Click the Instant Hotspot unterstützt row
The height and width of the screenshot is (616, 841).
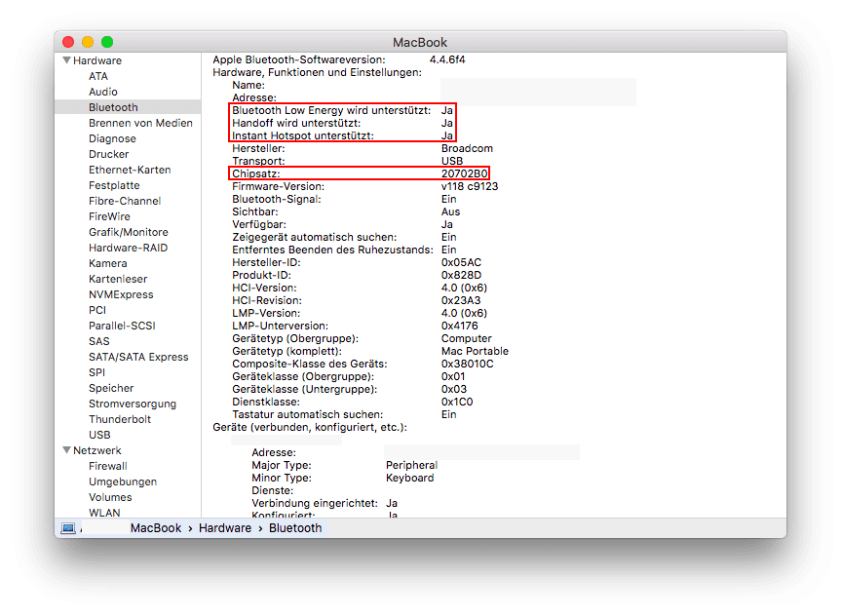point(343,135)
